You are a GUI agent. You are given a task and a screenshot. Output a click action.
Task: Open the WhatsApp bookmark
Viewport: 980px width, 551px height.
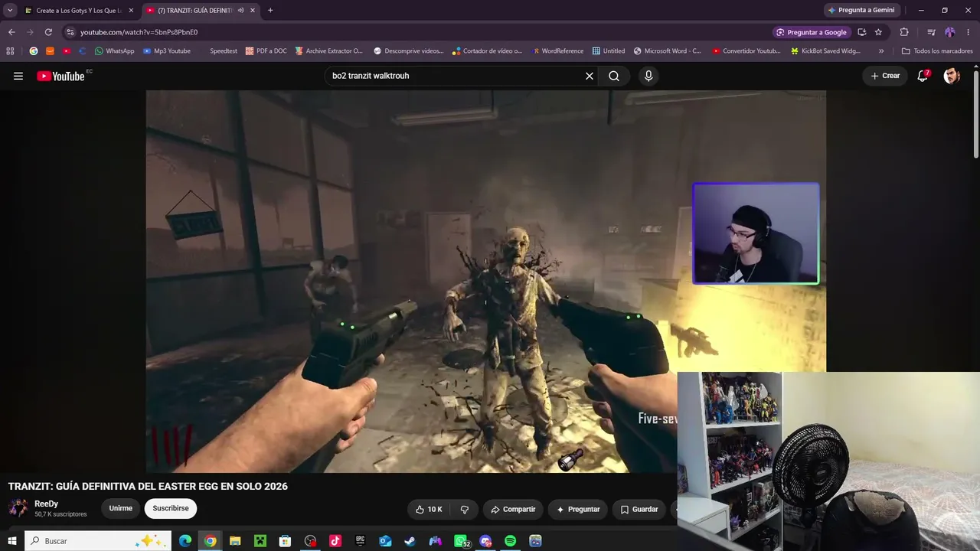pyautogui.click(x=114, y=51)
